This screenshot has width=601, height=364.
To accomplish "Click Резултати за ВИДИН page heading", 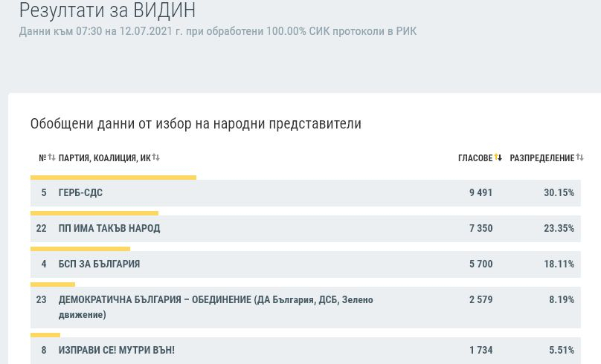I will tap(107, 10).
